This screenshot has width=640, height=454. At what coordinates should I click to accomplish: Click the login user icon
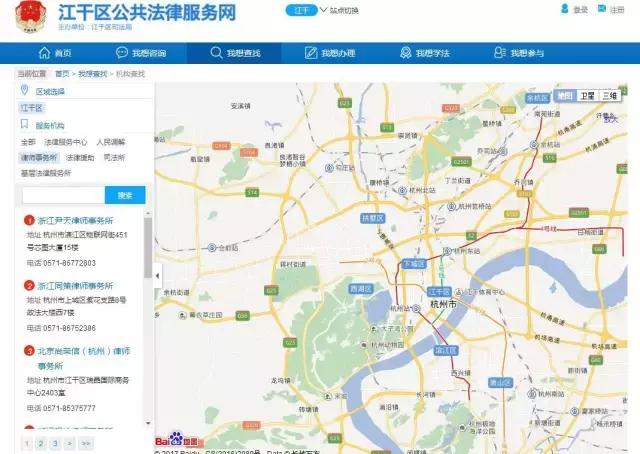pyautogui.click(x=565, y=9)
